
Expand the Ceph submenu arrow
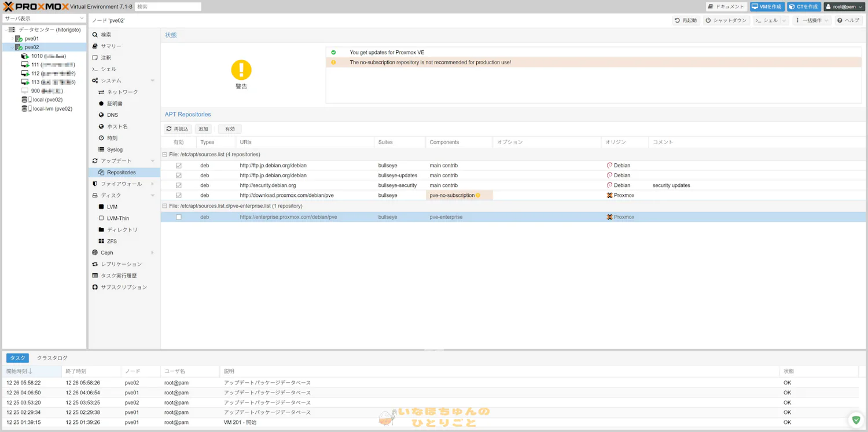point(153,252)
